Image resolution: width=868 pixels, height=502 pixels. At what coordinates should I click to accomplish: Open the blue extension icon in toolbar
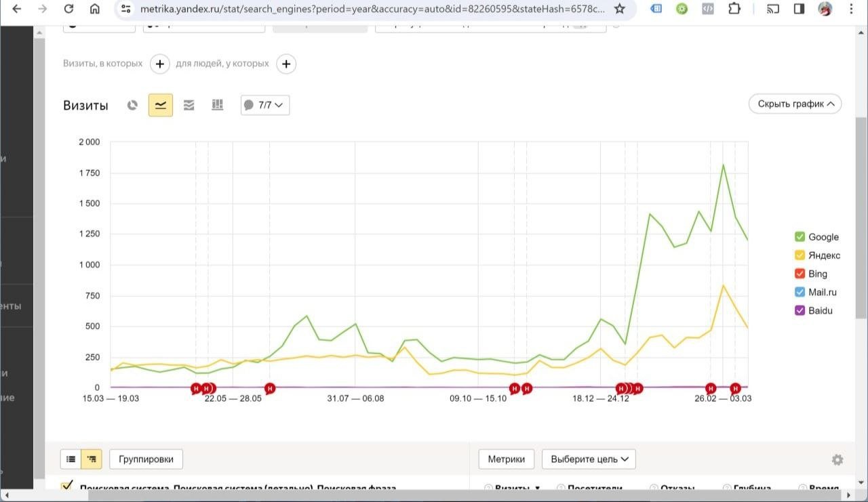pyautogui.click(x=656, y=9)
